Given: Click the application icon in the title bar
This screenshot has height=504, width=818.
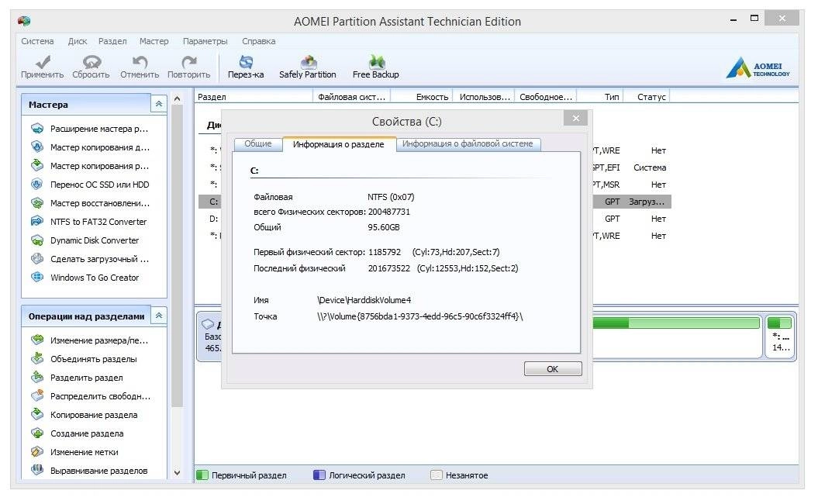Looking at the screenshot, I should coord(24,21).
